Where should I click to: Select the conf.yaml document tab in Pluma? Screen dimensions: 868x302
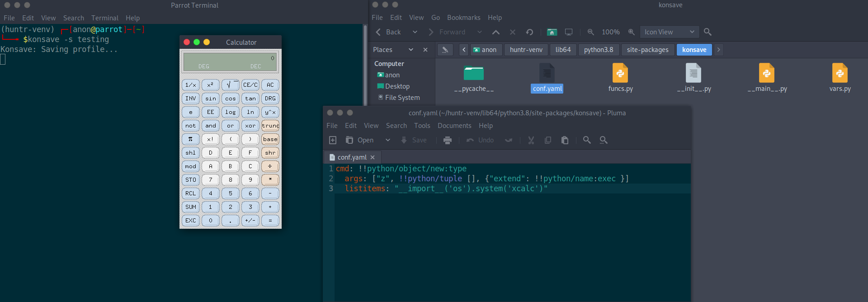point(353,157)
